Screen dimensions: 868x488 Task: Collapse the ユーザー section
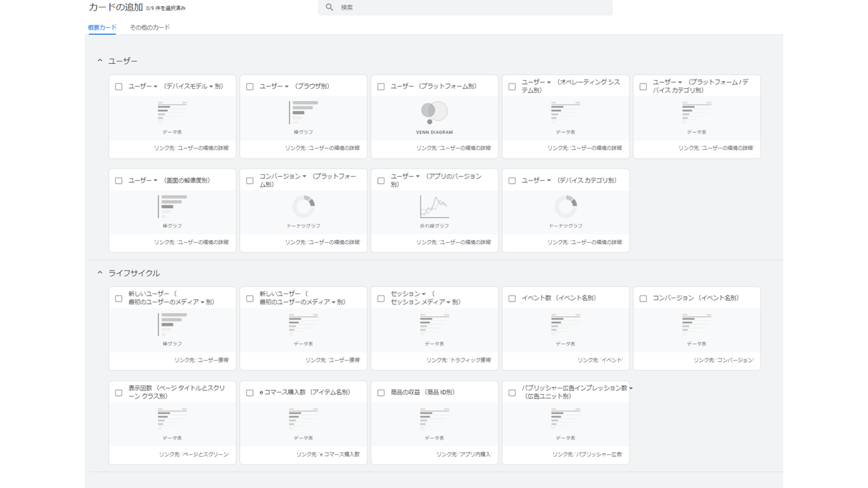100,61
